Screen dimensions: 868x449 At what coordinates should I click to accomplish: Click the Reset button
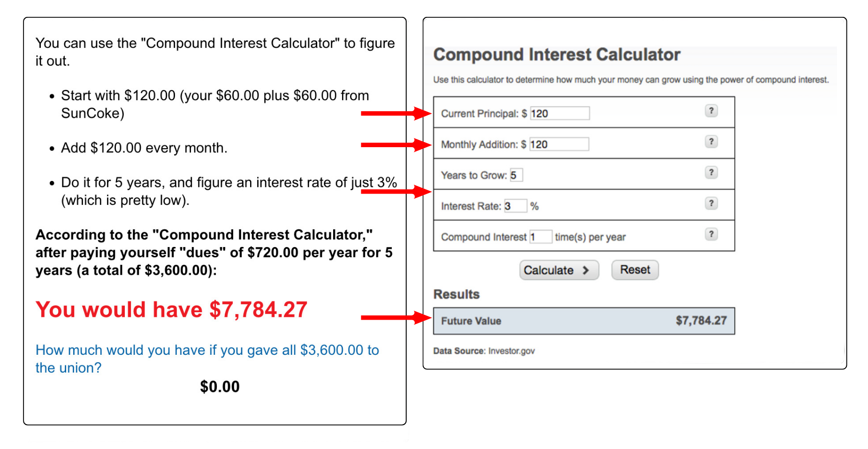(635, 270)
